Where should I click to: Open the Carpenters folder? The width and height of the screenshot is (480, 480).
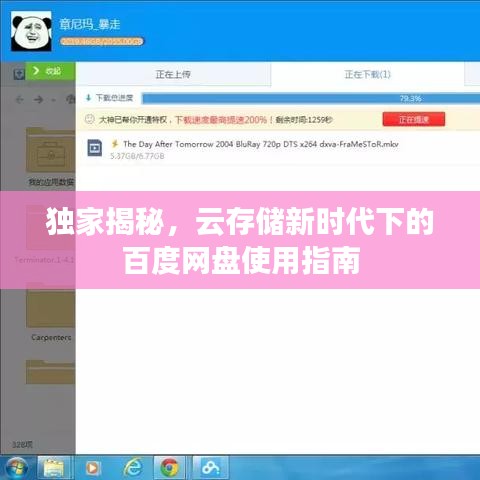pyautogui.click(x=50, y=313)
